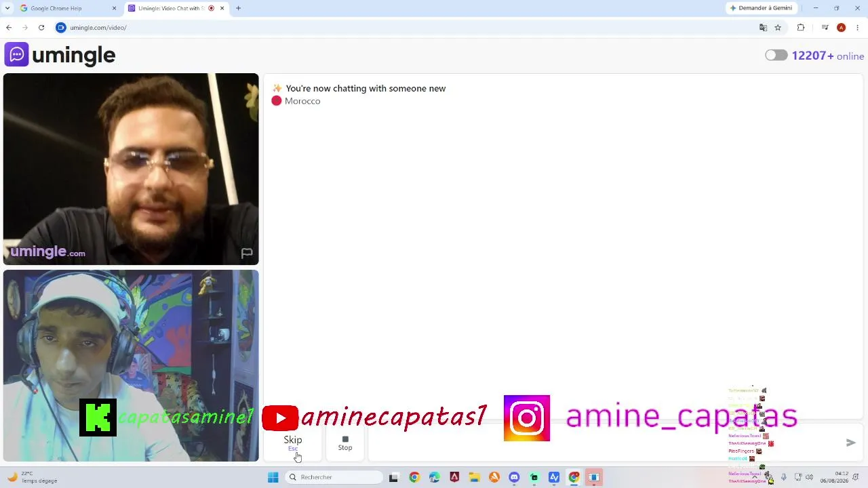The image size is (868, 488).
Task: Open the Chrome three-dot menu
Action: [857, 28]
